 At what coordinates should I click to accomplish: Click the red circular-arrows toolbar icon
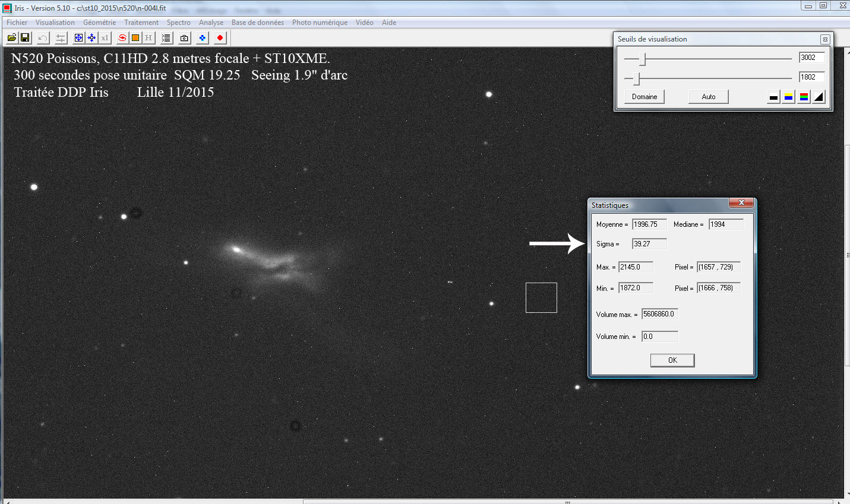[122, 38]
